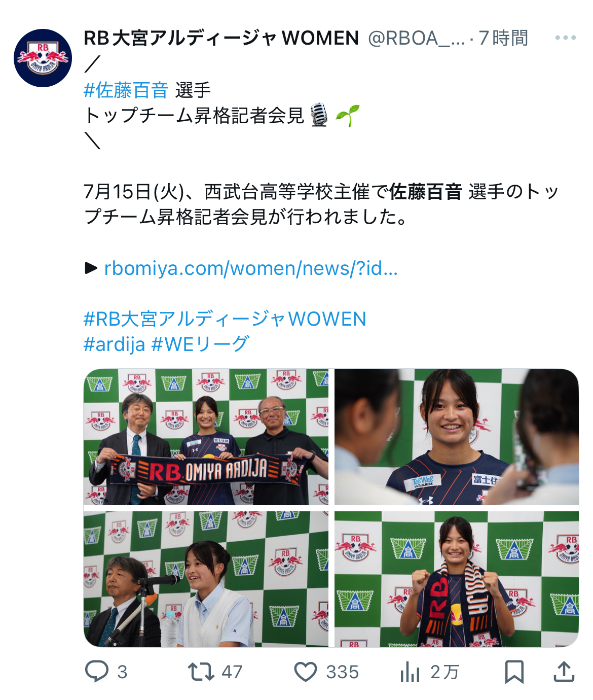Open close-up interview photo of player

tap(457, 437)
